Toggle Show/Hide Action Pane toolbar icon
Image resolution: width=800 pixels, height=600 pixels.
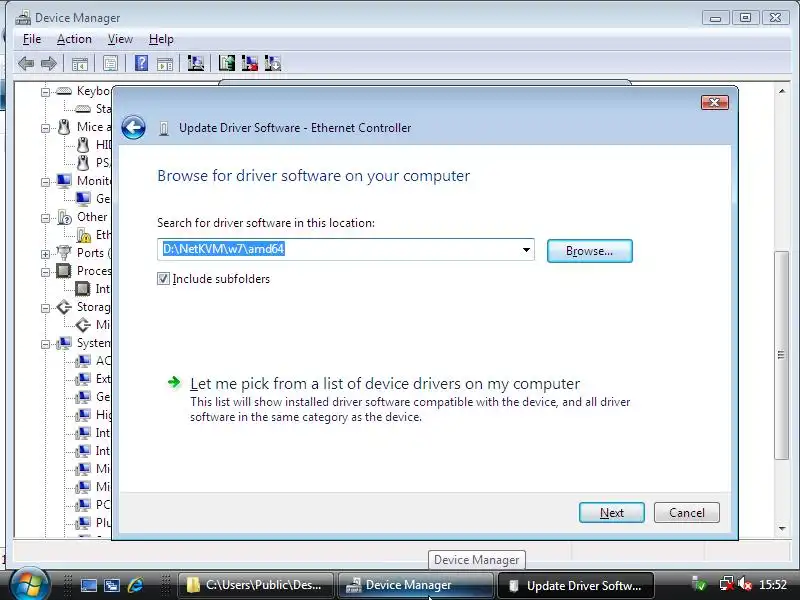(165, 64)
